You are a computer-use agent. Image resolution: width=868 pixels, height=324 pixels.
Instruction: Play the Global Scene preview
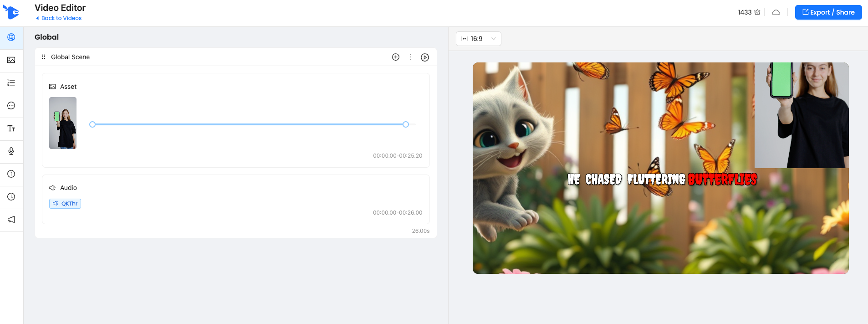(425, 57)
